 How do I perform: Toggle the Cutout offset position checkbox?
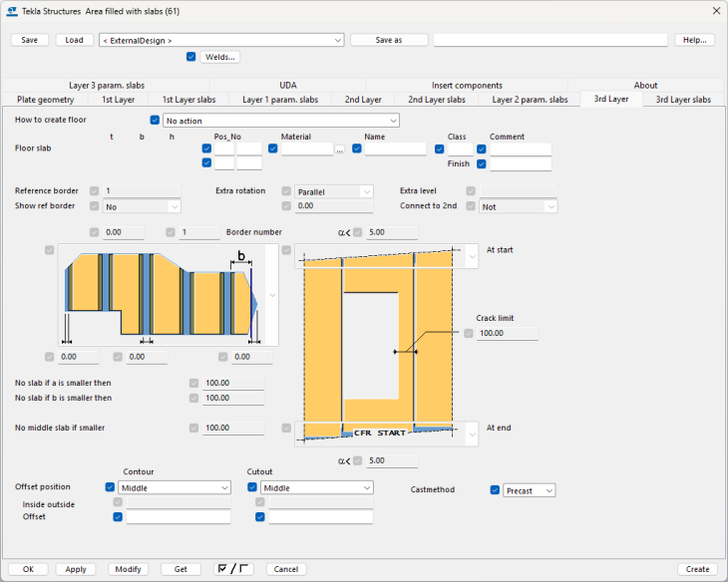[252, 487]
